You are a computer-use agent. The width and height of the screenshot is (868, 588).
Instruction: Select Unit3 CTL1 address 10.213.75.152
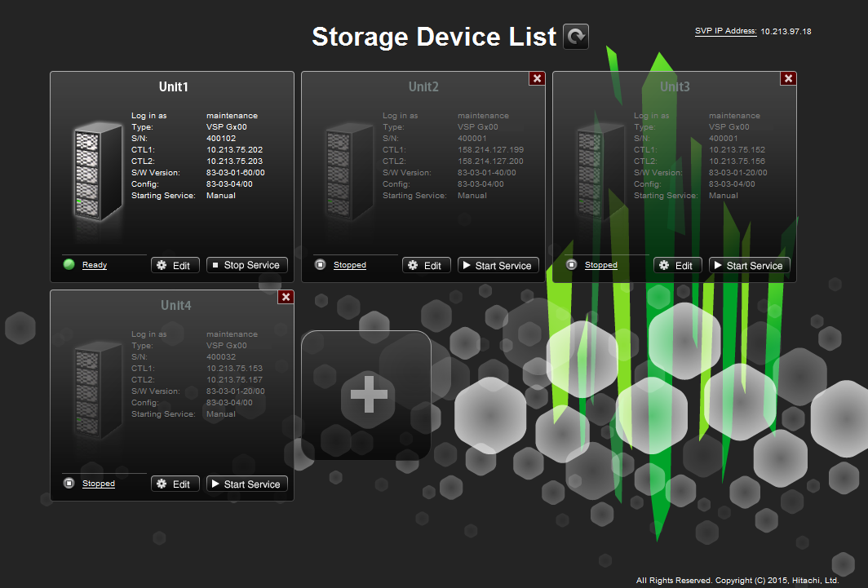click(737, 150)
